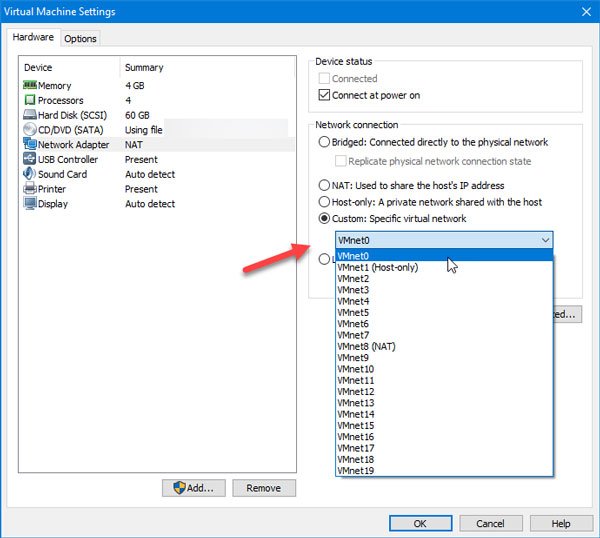Image resolution: width=600 pixels, height=538 pixels.
Task: Click Present summary of Printer
Action: coord(141,189)
